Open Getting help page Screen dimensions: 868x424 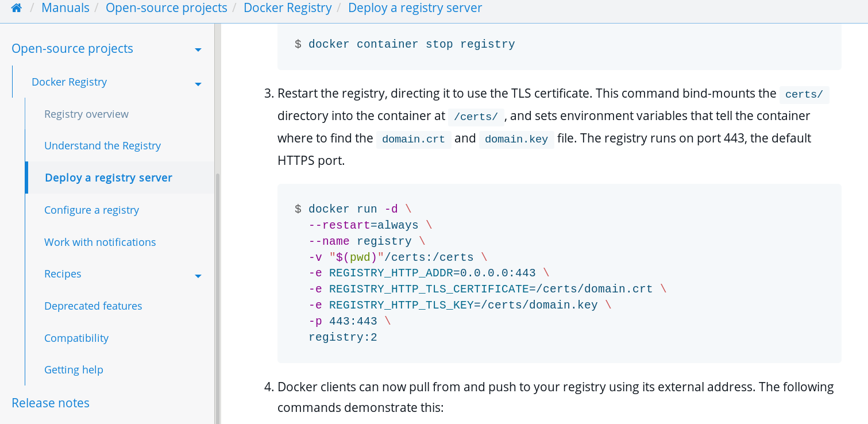tap(74, 370)
